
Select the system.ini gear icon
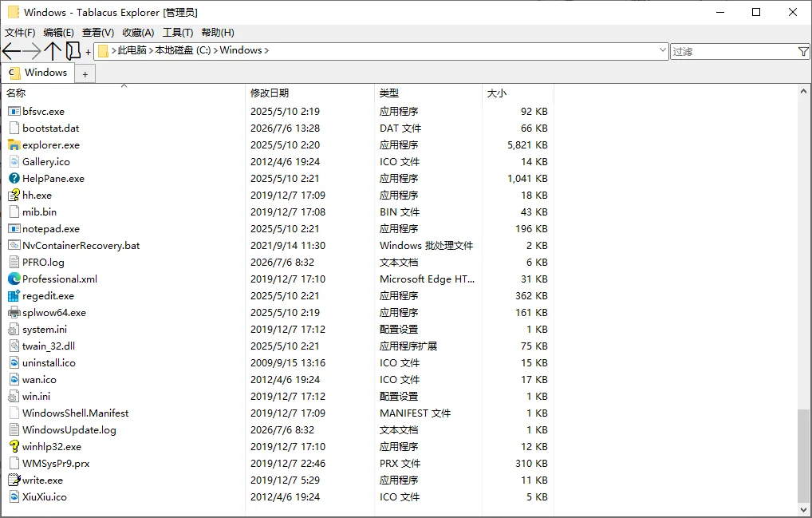(x=14, y=330)
